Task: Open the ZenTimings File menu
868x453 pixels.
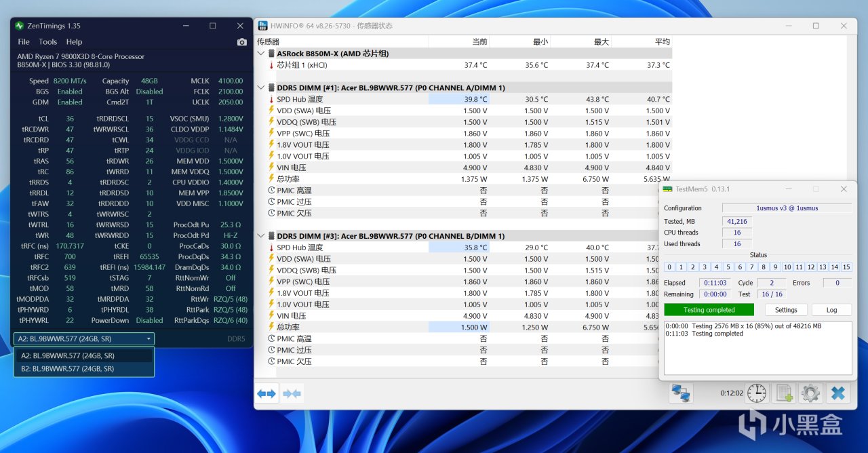Action: pyautogui.click(x=24, y=42)
